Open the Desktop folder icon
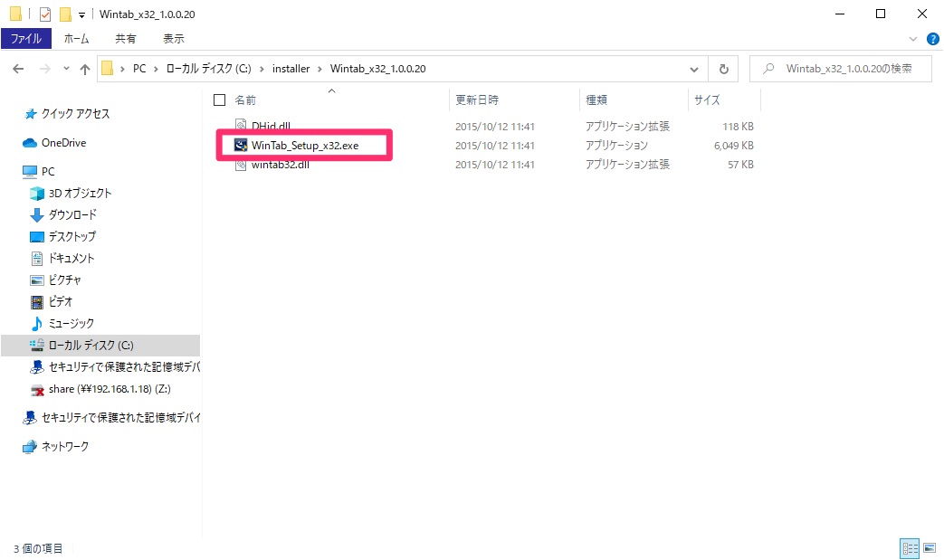The image size is (944, 560). [37, 236]
